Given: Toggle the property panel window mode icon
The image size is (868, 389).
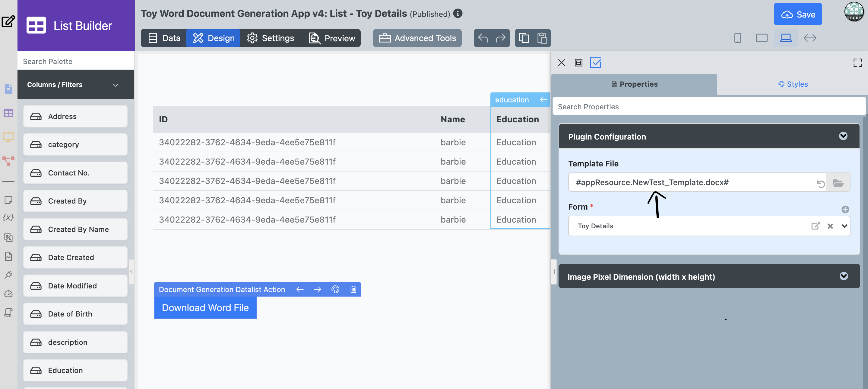Looking at the screenshot, I should point(578,63).
